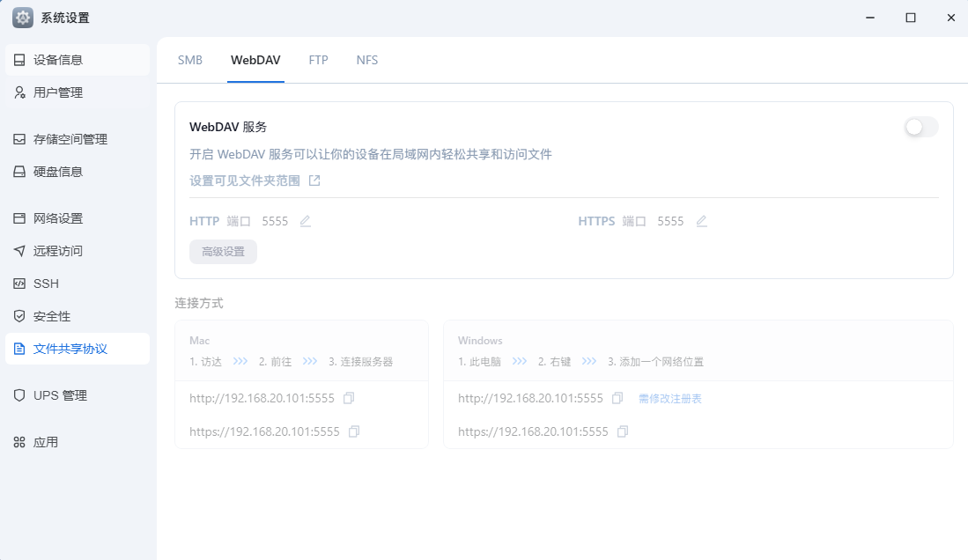Copy the Mac http address
The height and width of the screenshot is (560, 968).
click(x=349, y=398)
